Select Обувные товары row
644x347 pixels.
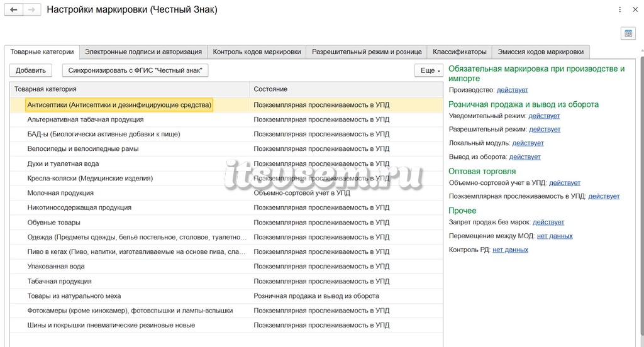tap(226, 223)
